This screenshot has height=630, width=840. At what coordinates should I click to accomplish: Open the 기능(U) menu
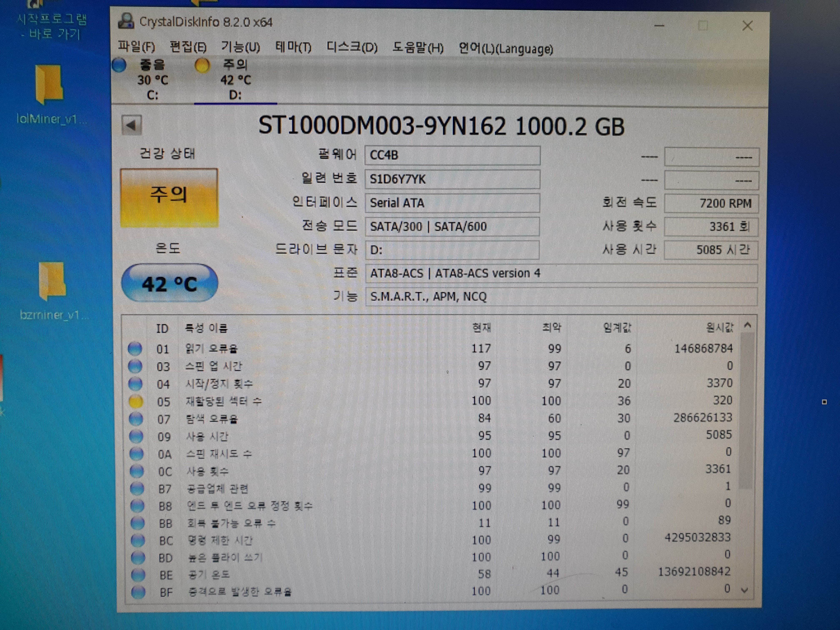pos(240,47)
